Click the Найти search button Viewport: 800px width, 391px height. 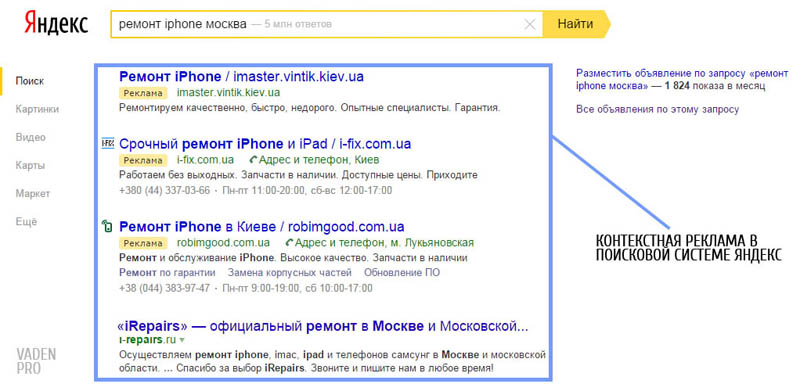[576, 23]
